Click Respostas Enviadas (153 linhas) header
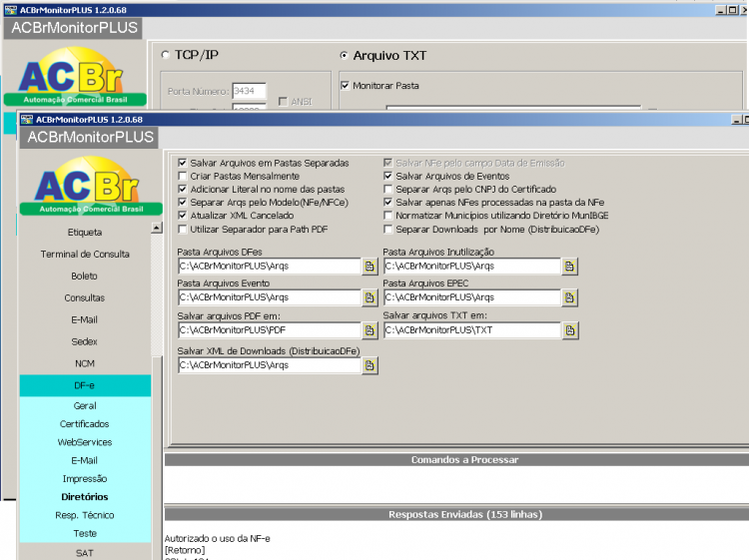Image resolution: width=749 pixels, height=560 pixels. (456, 515)
